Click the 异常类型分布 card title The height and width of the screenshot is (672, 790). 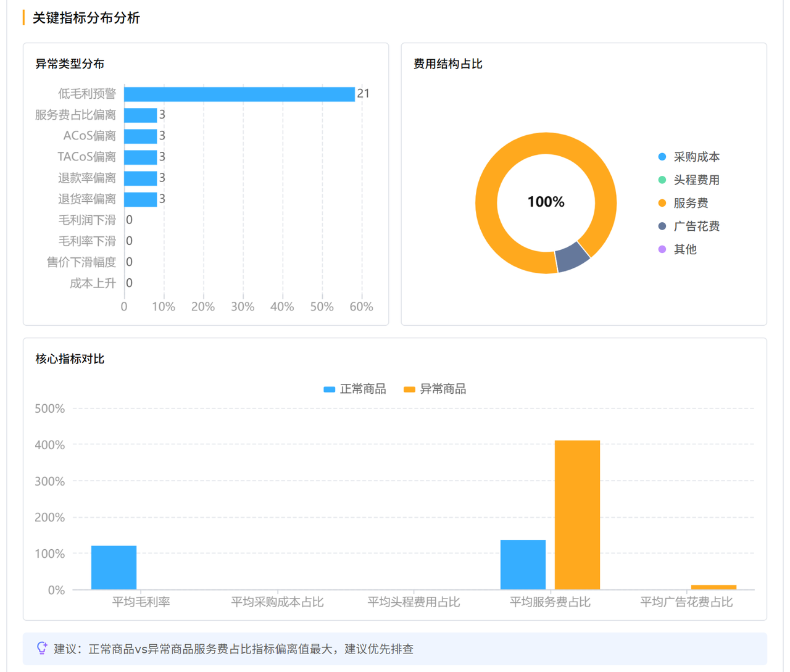(70, 64)
